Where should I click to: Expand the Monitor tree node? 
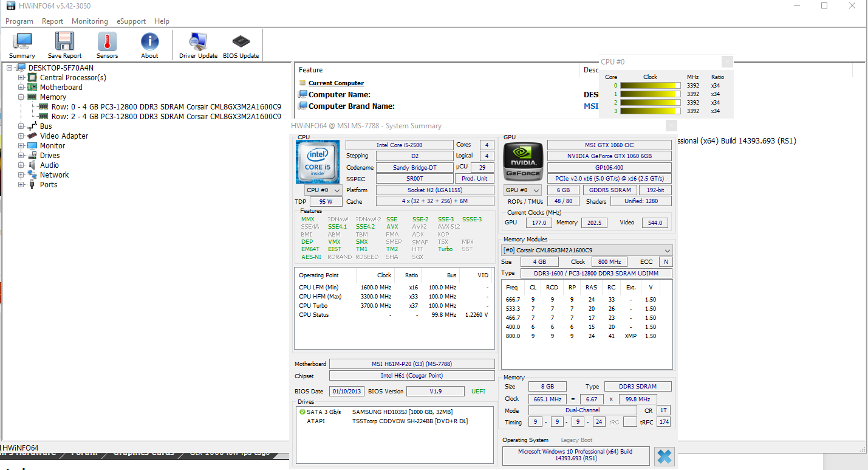pos(21,145)
